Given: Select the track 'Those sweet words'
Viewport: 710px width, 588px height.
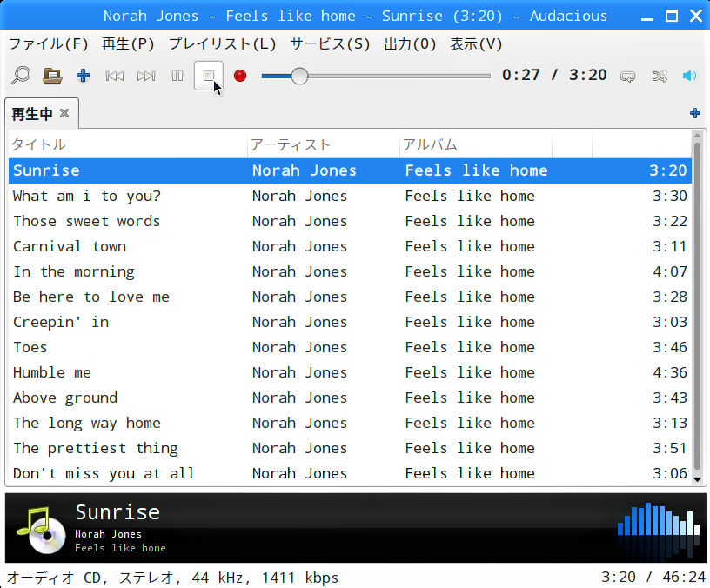Looking at the screenshot, I should (350, 221).
